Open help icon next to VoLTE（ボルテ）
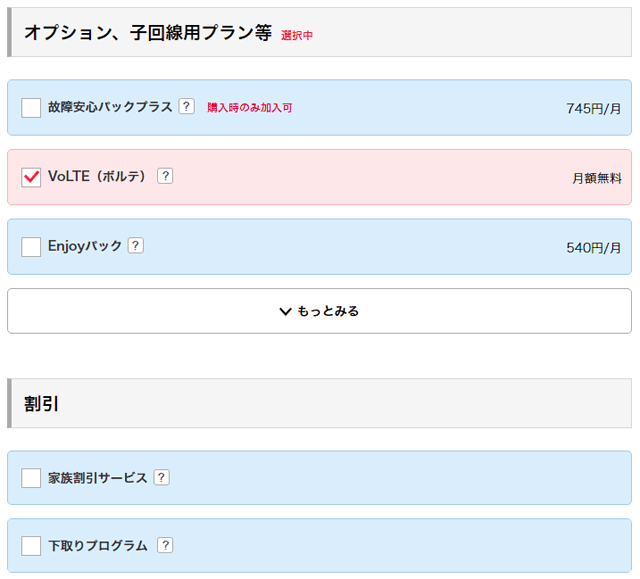640x579 pixels. pyautogui.click(x=165, y=176)
